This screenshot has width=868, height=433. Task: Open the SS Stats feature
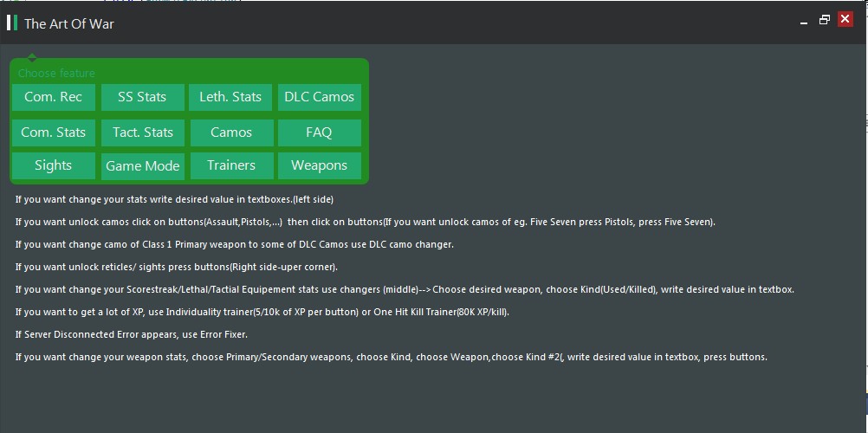(x=142, y=97)
